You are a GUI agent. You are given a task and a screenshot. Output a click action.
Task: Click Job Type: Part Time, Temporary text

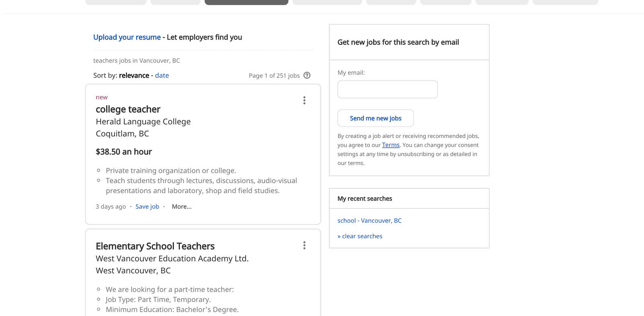158,299
